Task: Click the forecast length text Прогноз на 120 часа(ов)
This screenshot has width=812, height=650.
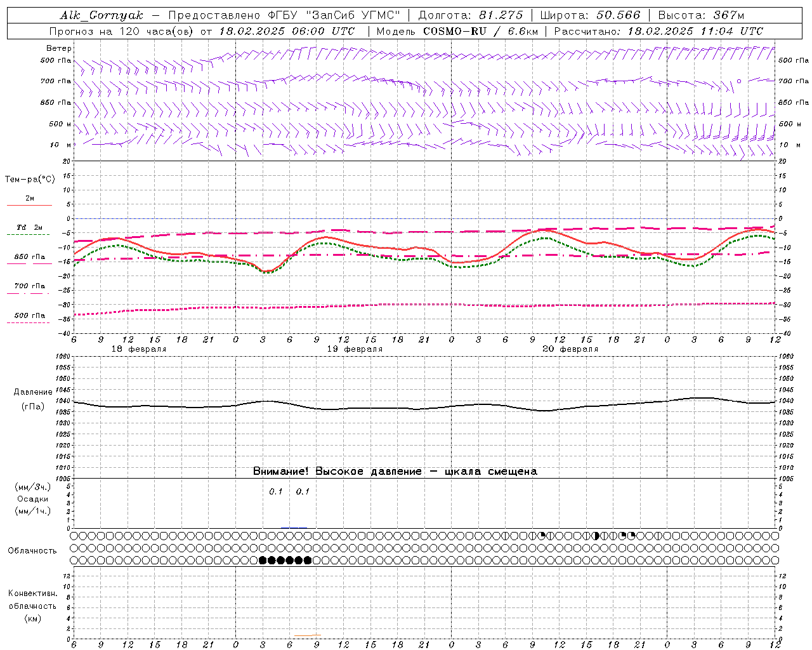Action: (x=122, y=31)
